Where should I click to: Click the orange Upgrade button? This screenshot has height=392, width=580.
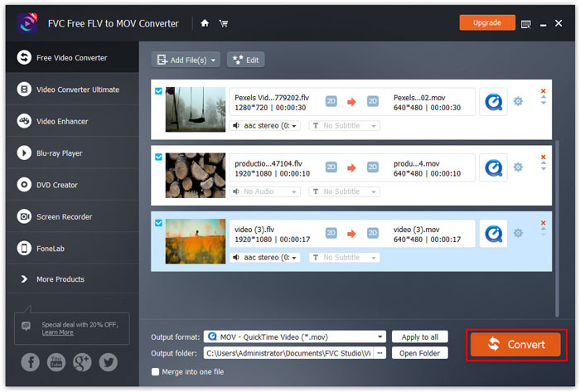pos(487,23)
